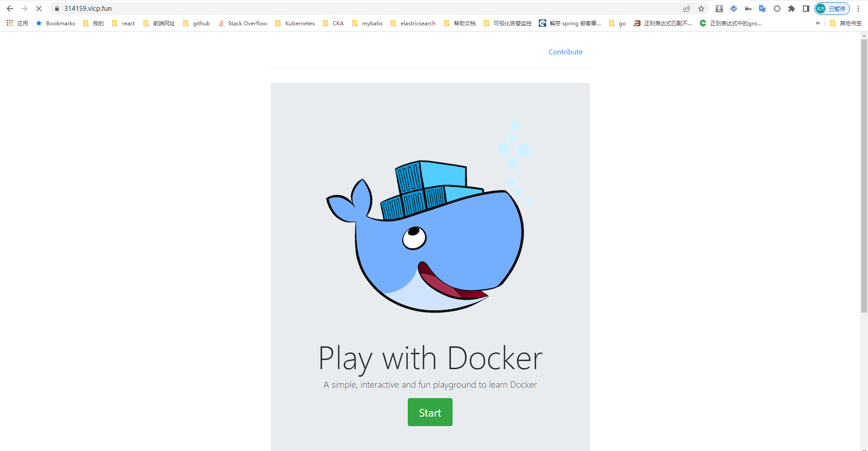Open the go bookmark folder
The height and width of the screenshot is (451, 868).
(x=618, y=23)
